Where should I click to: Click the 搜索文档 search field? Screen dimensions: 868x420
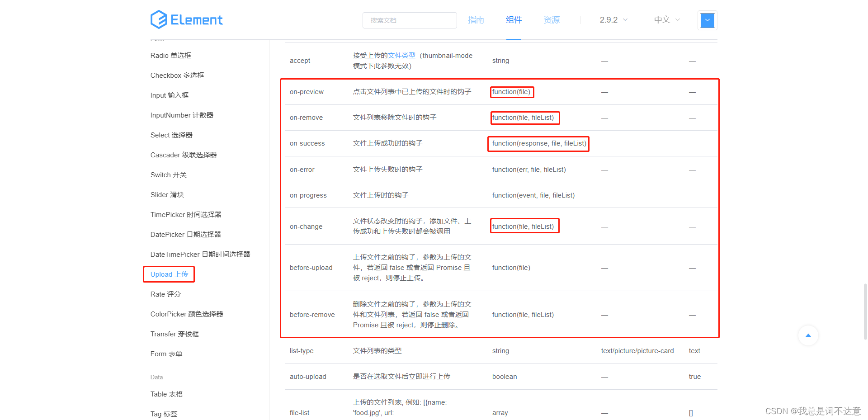(409, 20)
